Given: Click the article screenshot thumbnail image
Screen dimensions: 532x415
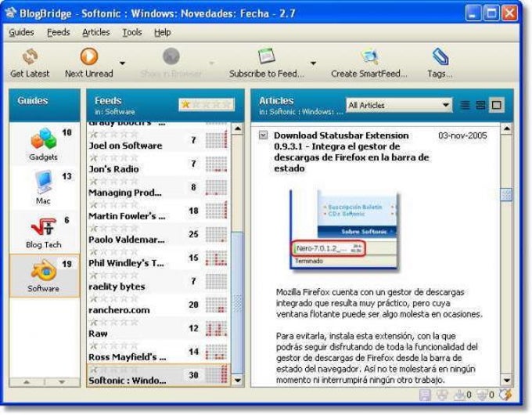Looking at the screenshot, I should pyautogui.click(x=344, y=230).
